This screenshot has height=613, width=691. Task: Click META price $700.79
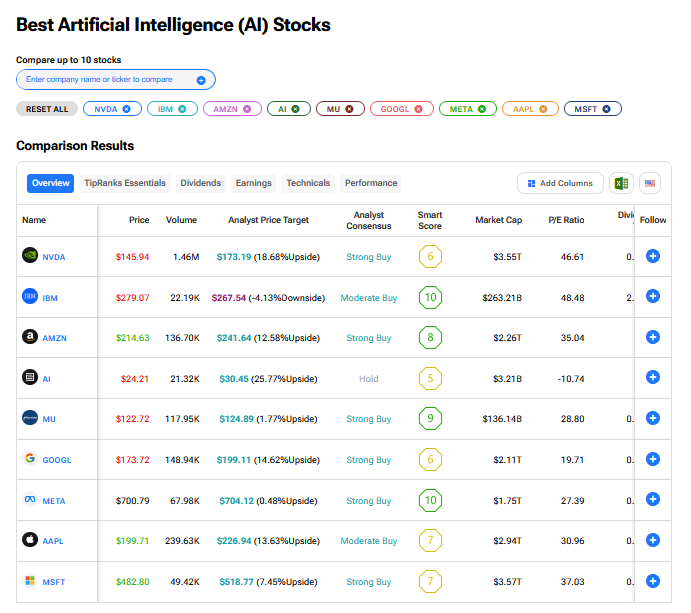(x=133, y=501)
